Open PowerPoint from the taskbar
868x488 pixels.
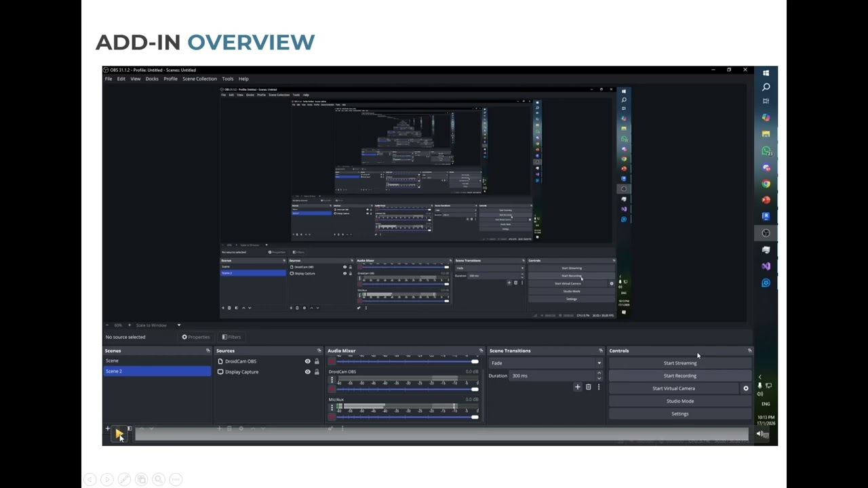tap(766, 200)
